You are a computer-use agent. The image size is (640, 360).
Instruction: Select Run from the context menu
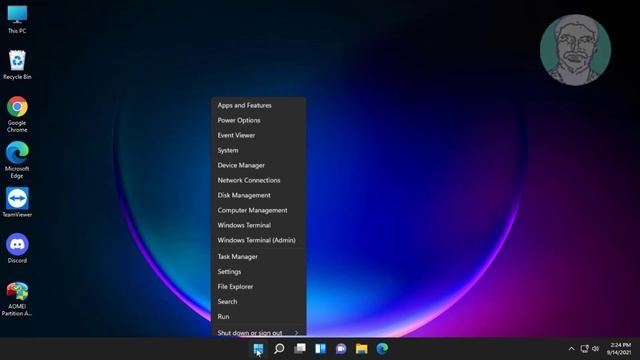[258, 317]
